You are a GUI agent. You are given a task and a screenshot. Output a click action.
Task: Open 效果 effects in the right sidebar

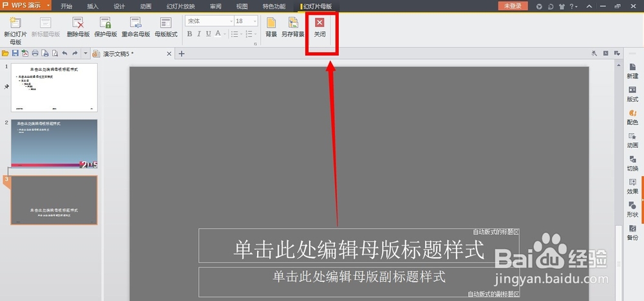point(632,187)
